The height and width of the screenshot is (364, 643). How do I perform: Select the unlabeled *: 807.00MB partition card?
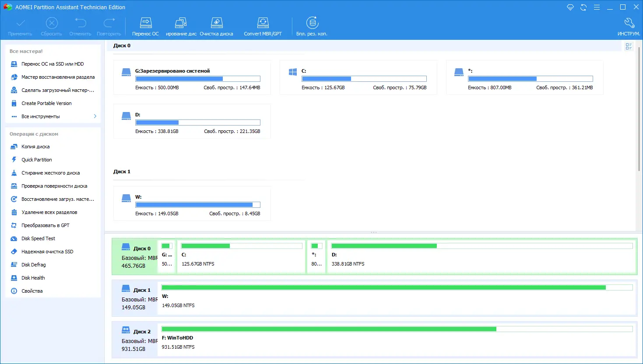click(x=525, y=78)
